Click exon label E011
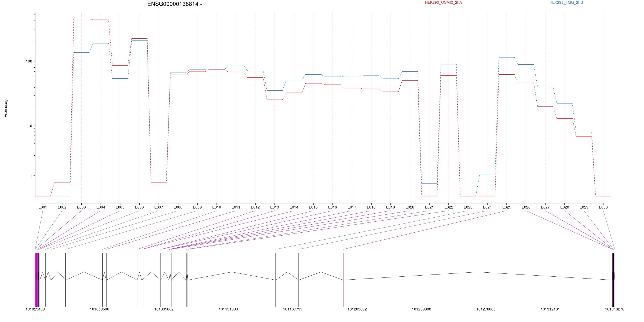The height and width of the screenshot is (322, 644). tap(236, 207)
